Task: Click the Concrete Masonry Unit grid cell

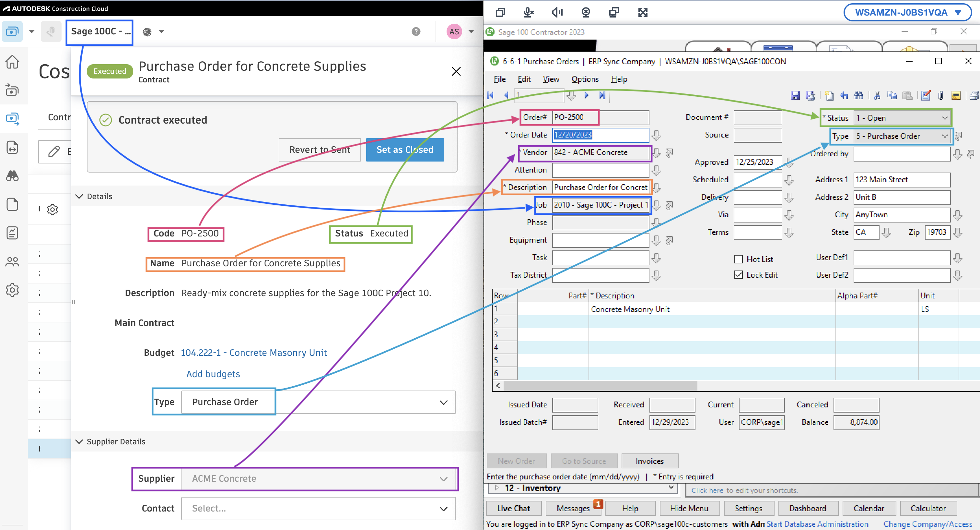Action: pos(712,309)
